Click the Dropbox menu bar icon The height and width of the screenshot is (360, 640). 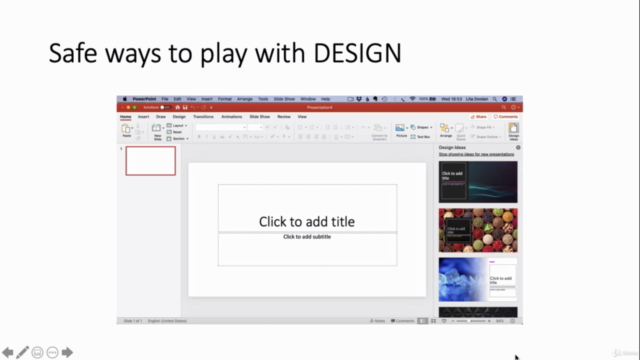(x=359, y=99)
